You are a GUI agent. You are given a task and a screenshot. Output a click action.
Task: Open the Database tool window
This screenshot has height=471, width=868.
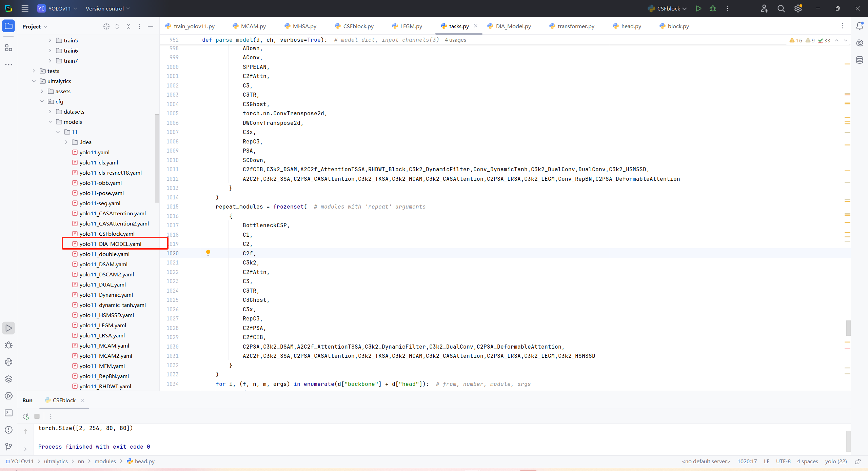(860, 60)
